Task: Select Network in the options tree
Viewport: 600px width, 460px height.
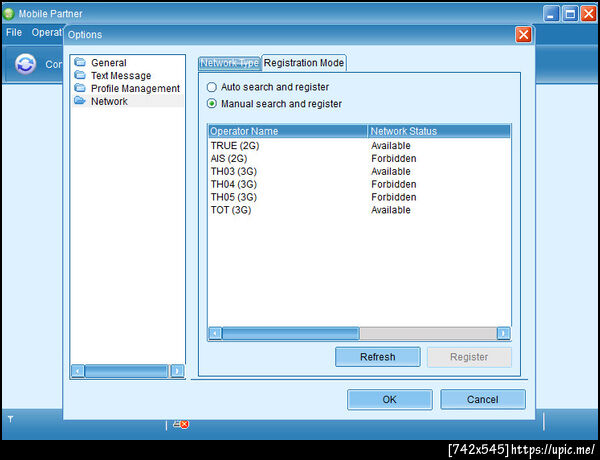Action: click(x=109, y=101)
